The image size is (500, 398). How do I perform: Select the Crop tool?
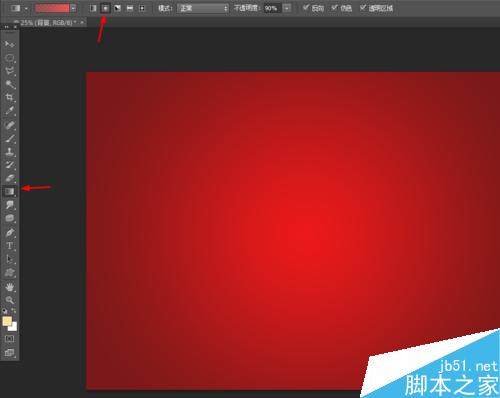point(9,98)
